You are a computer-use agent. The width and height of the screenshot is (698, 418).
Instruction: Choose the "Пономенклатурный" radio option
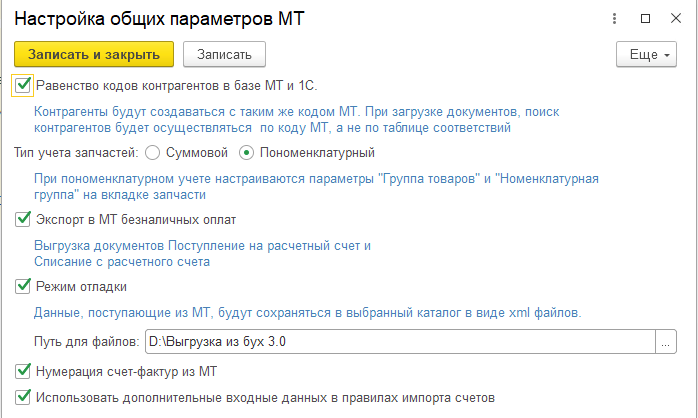pos(247,153)
